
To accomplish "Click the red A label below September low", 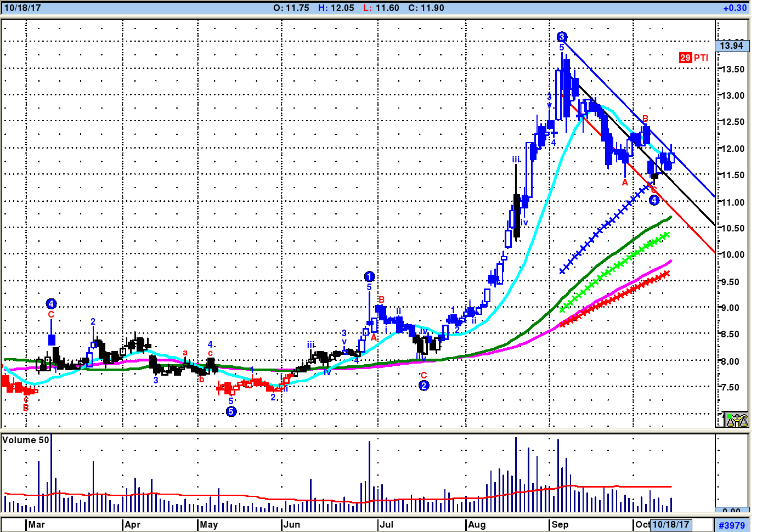I will (625, 182).
